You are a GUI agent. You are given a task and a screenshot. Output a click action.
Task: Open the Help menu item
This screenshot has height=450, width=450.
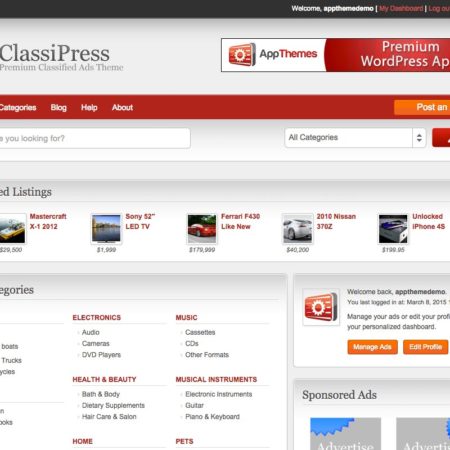pos(89,107)
